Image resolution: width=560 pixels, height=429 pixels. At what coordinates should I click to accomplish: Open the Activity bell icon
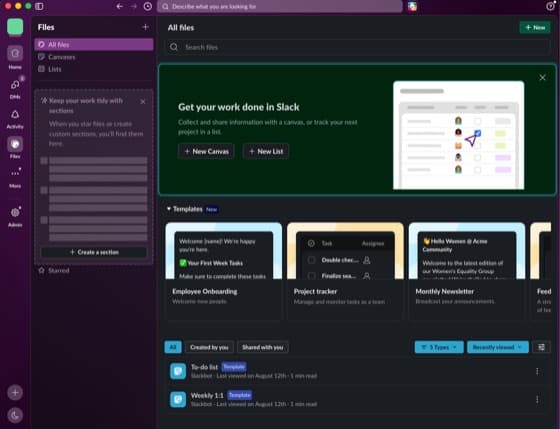pyautogui.click(x=15, y=114)
